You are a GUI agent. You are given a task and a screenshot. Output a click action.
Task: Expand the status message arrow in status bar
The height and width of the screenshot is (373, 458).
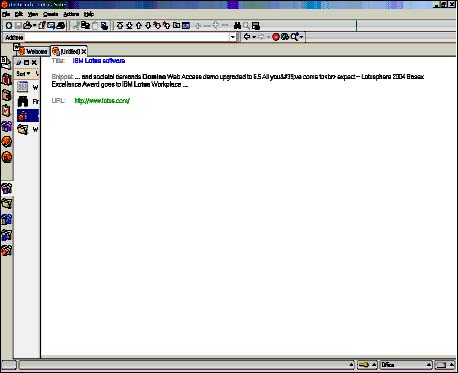point(351,365)
